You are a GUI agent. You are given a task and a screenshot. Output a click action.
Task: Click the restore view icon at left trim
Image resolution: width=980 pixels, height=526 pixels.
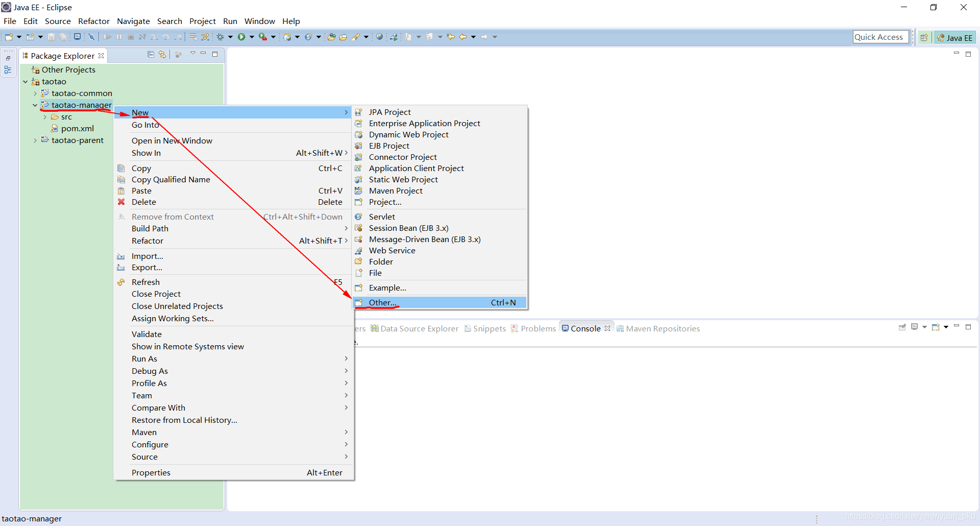[x=8, y=58]
